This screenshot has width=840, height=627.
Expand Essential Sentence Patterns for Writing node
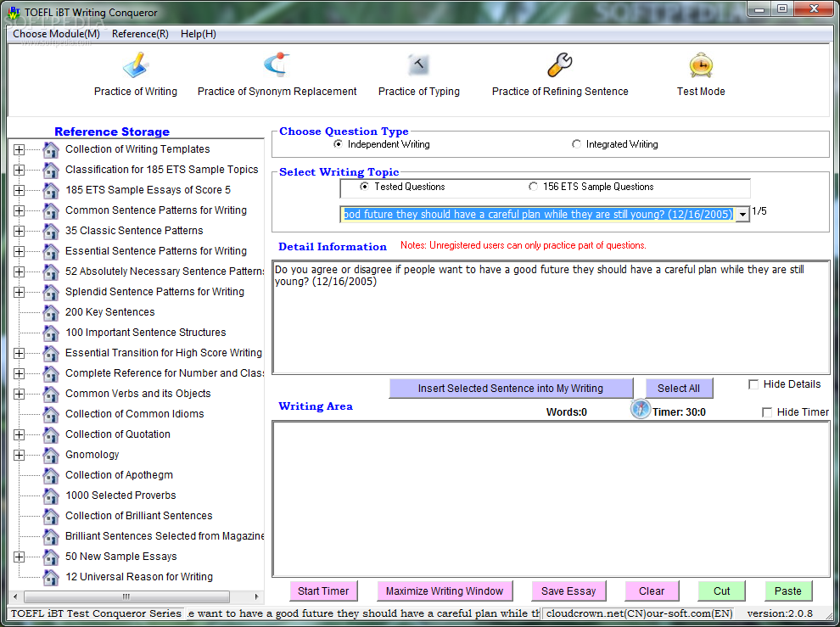point(19,251)
